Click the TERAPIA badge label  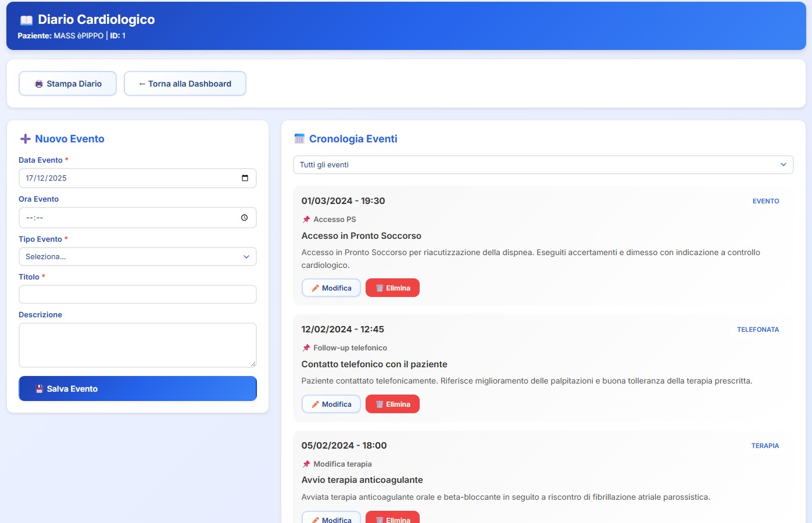coord(765,446)
